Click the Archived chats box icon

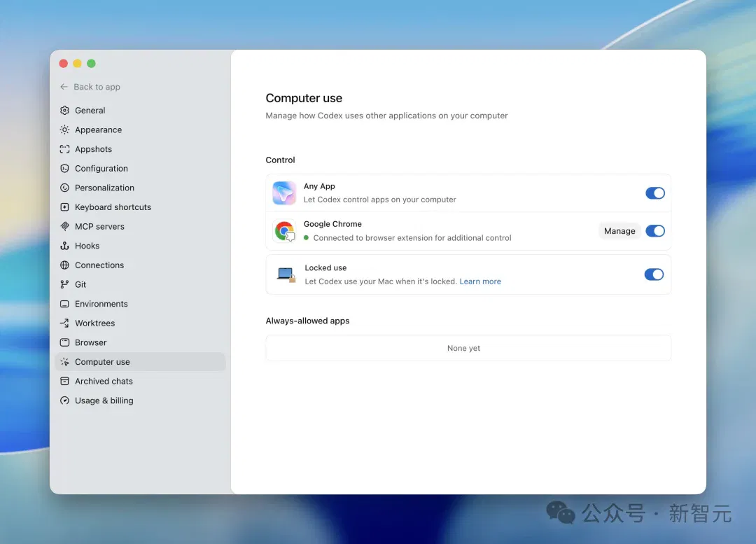point(64,381)
